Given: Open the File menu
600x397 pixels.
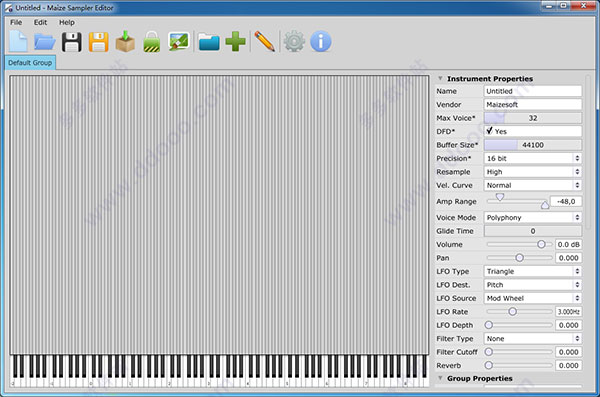Looking at the screenshot, I should 16,22.
